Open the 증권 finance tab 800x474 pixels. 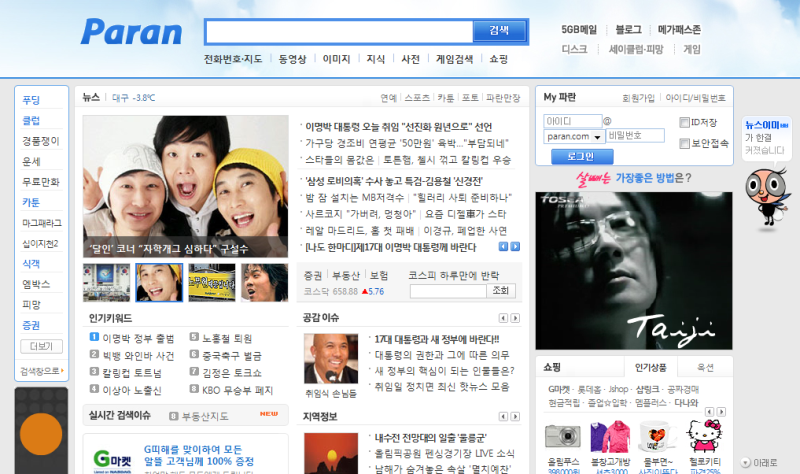[x=313, y=276]
